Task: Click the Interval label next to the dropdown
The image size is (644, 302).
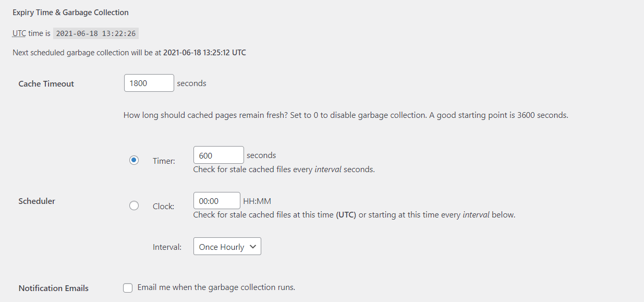Action: tap(167, 247)
